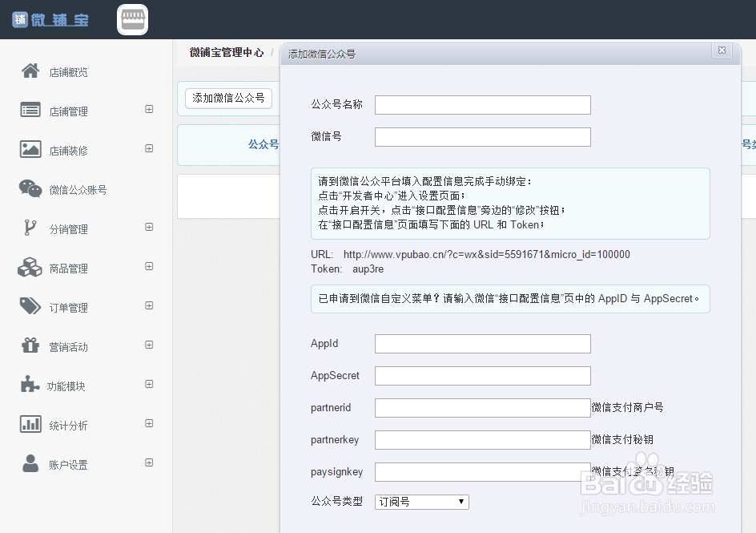Image resolution: width=756 pixels, height=533 pixels.
Task: Click the 添加微信公众号 dialog title
Action: [322, 54]
